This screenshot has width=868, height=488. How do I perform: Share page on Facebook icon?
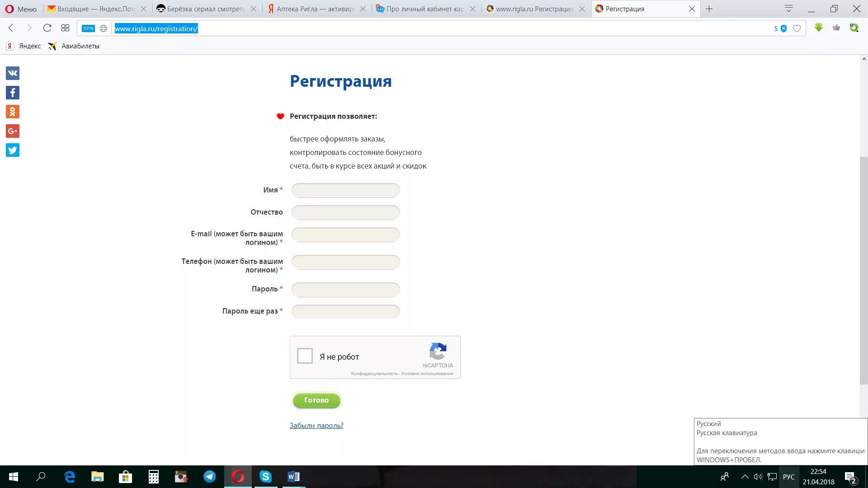(x=13, y=93)
